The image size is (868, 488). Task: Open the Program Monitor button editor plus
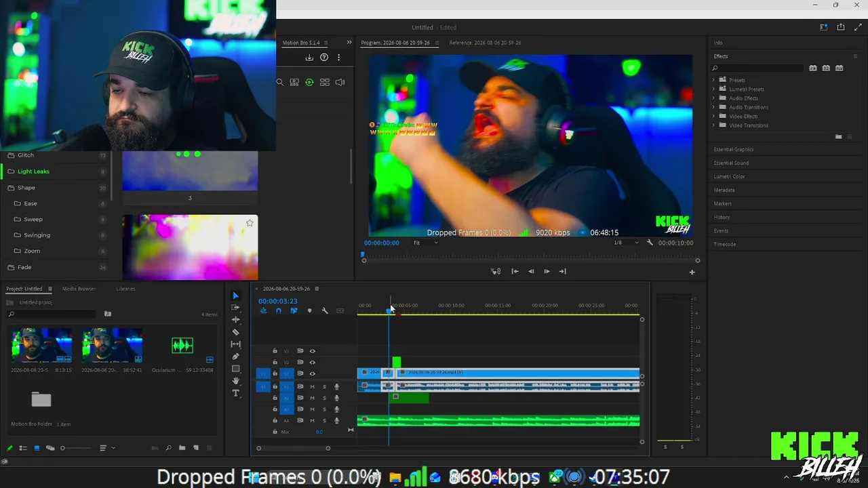coord(692,272)
